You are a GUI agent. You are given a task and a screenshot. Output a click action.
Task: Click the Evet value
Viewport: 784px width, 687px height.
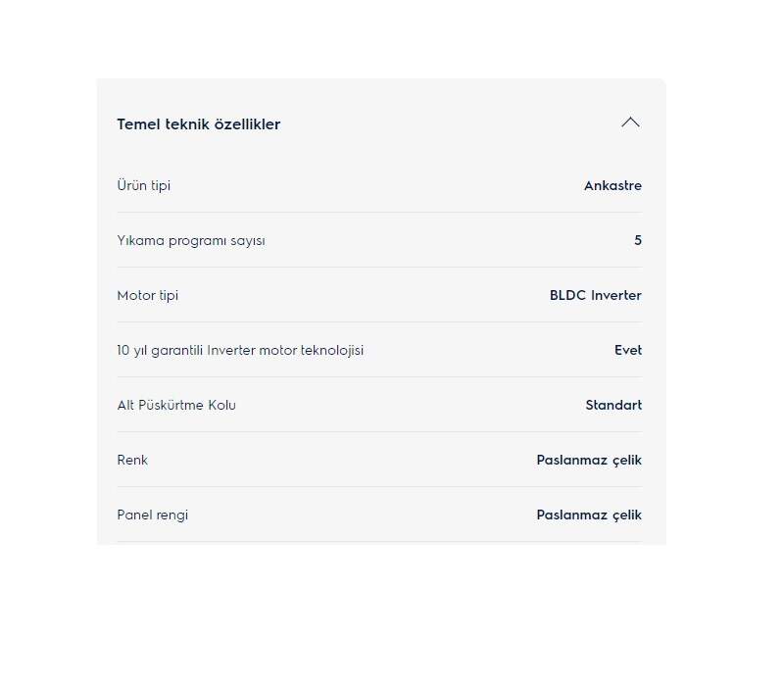click(x=628, y=350)
